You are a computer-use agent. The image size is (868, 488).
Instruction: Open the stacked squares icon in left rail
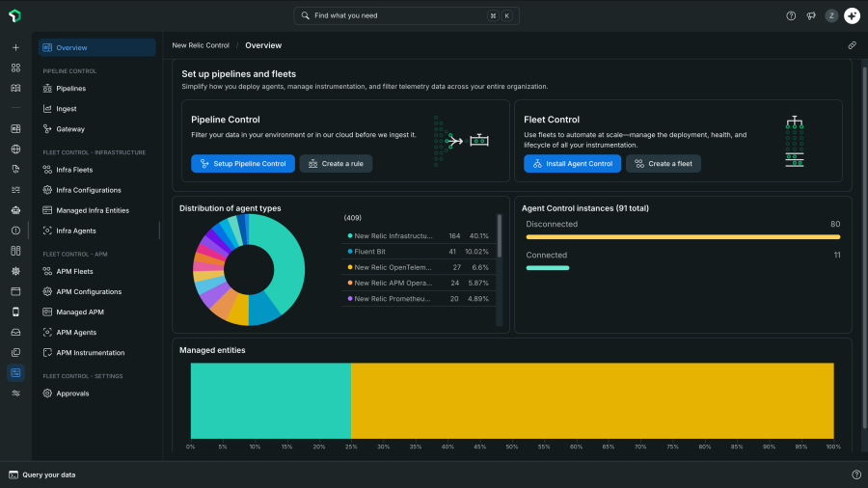click(x=15, y=352)
